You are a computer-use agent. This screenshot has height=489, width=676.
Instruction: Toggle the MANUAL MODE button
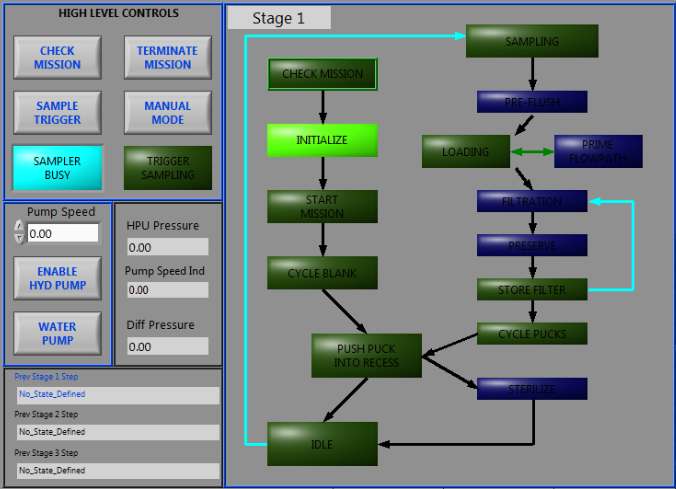click(168, 113)
